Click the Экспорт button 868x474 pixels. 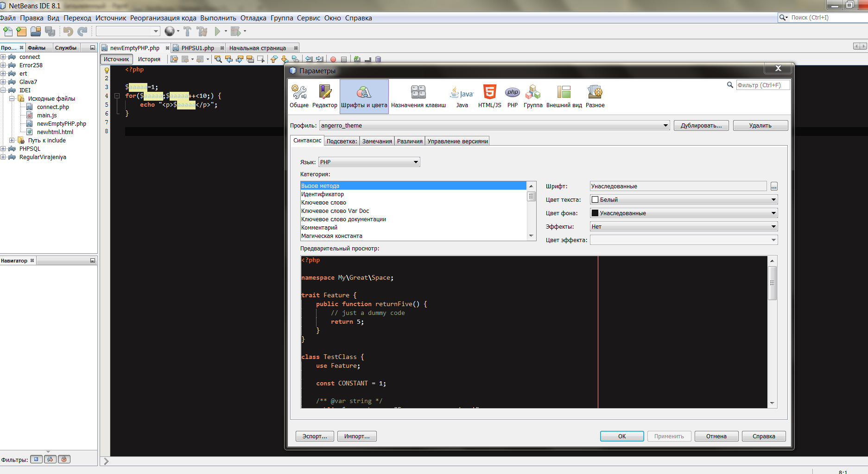click(x=315, y=436)
